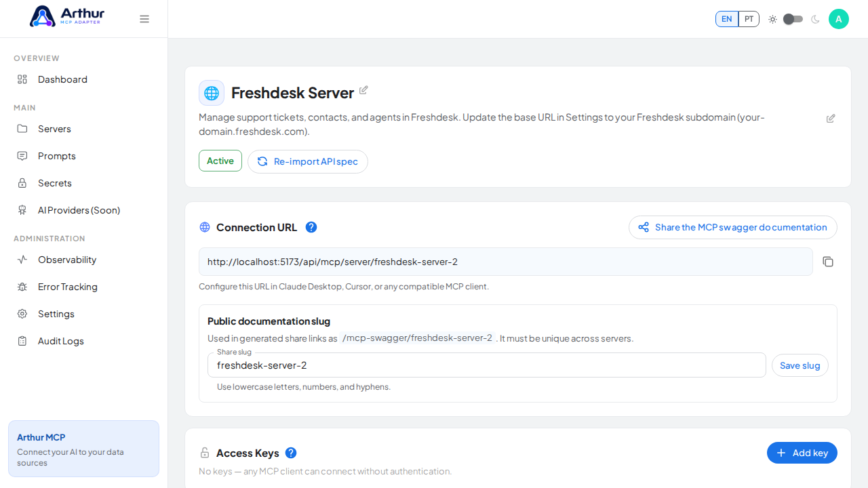This screenshot has width=868, height=488.
Task: Toggle the dark mode switch
Action: [x=793, y=19]
